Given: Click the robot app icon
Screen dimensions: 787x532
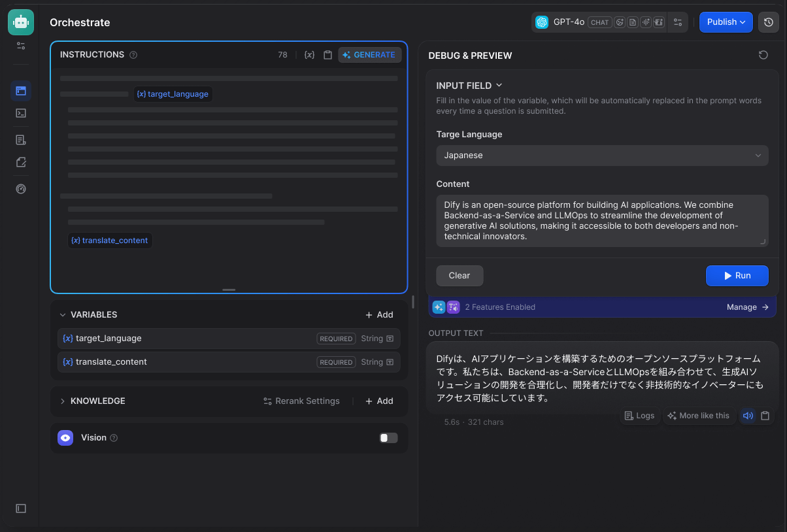Looking at the screenshot, I should coord(21,22).
